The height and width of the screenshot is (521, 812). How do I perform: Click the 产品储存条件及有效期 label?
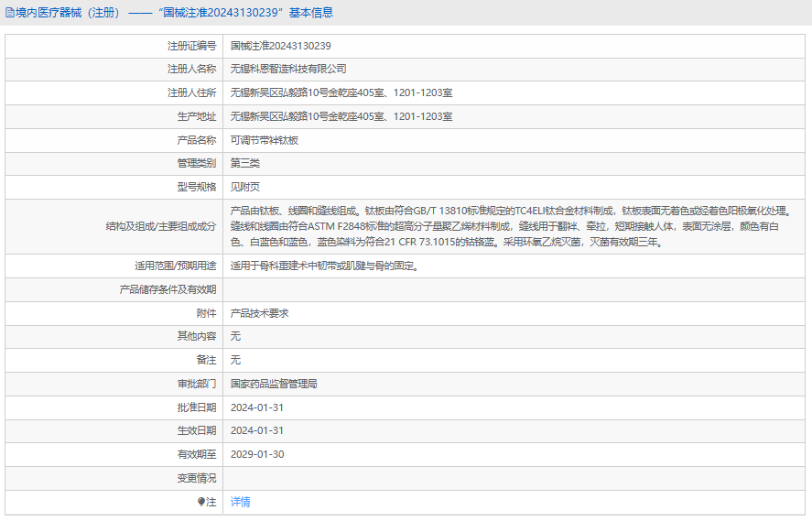[x=168, y=289]
